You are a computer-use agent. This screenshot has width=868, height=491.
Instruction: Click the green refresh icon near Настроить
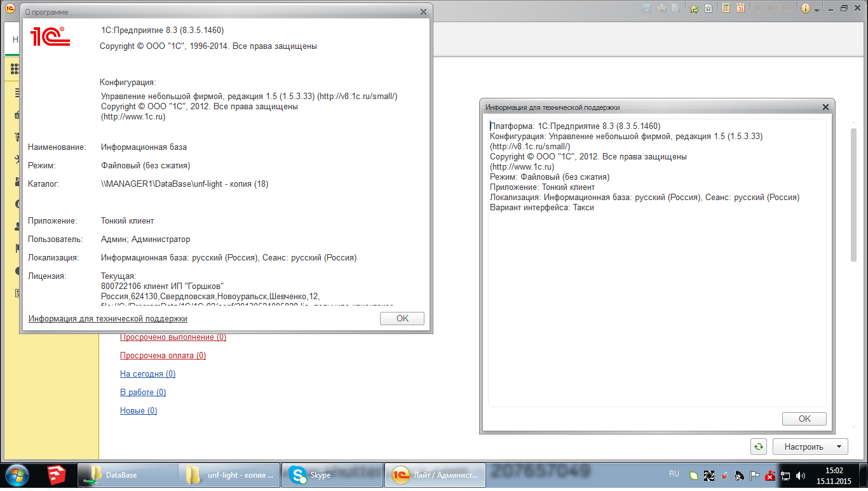click(758, 447)
